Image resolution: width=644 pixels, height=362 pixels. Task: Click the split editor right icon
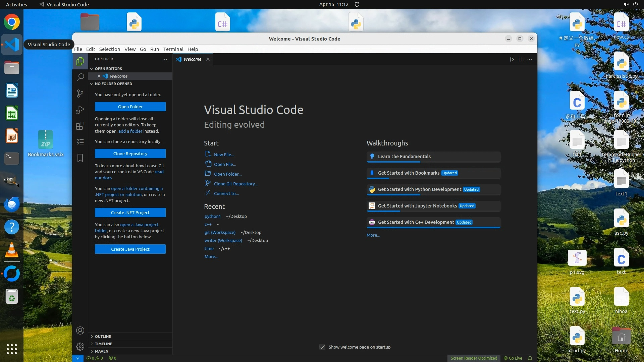(x=521, y=59)
